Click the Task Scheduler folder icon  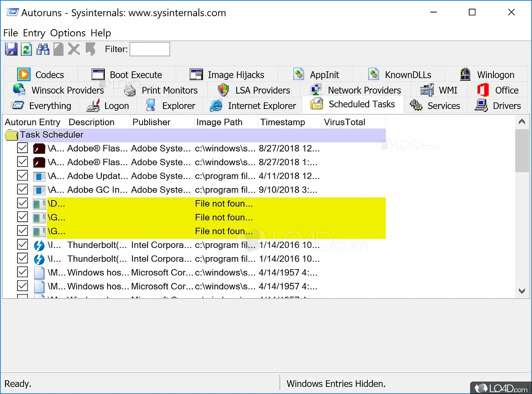(12, 135)
